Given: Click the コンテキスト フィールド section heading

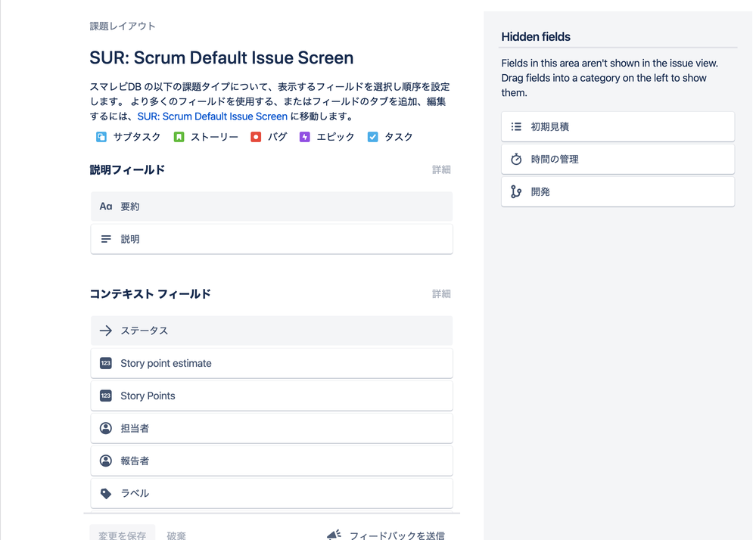Looking at the screenshot, I should tap(151, 294).
